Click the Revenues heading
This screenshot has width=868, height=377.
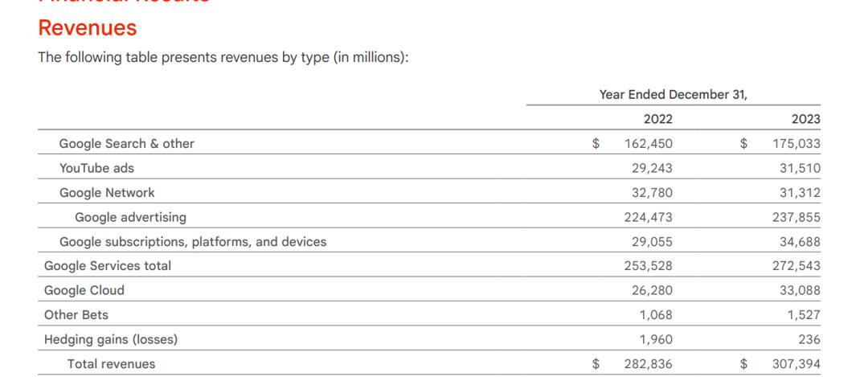pyautogui.click(x=88, y=27)
